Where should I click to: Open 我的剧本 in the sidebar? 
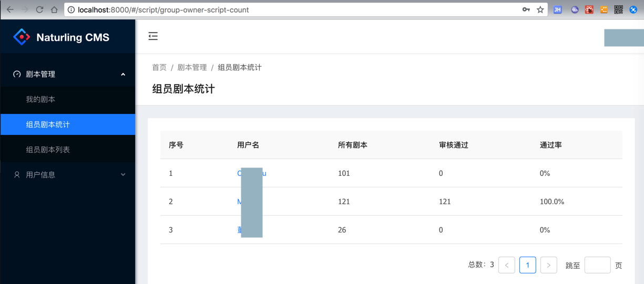coord(40,99)
